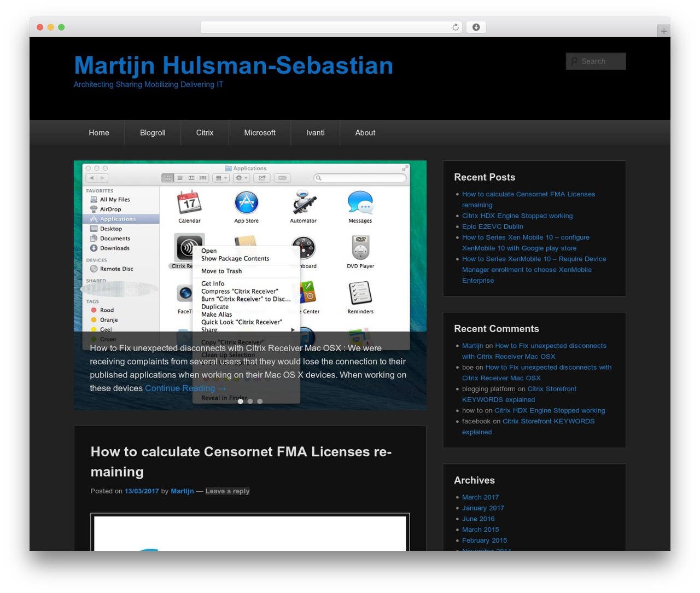
Task: Click Martijn commenter link in Recent Comments
Action: (x=472, y=346)
